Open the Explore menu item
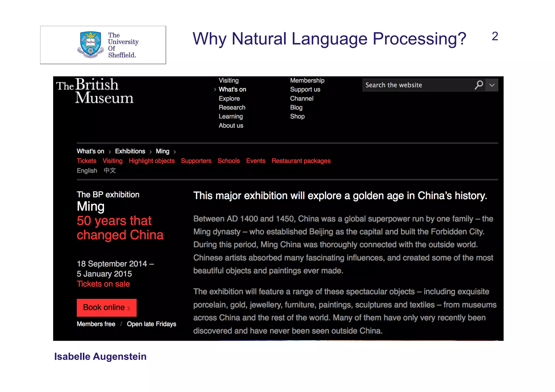This screenshot has height=392, width=555. 229,99
